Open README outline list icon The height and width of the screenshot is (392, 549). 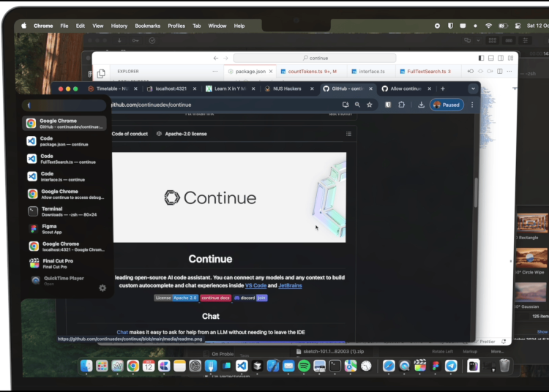point(348,134)
